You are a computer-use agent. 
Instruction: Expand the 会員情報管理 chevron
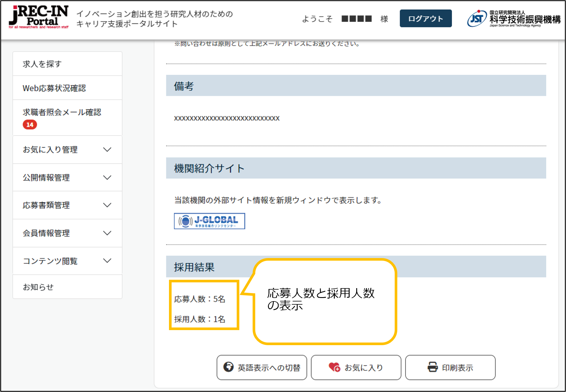point(107,233)
